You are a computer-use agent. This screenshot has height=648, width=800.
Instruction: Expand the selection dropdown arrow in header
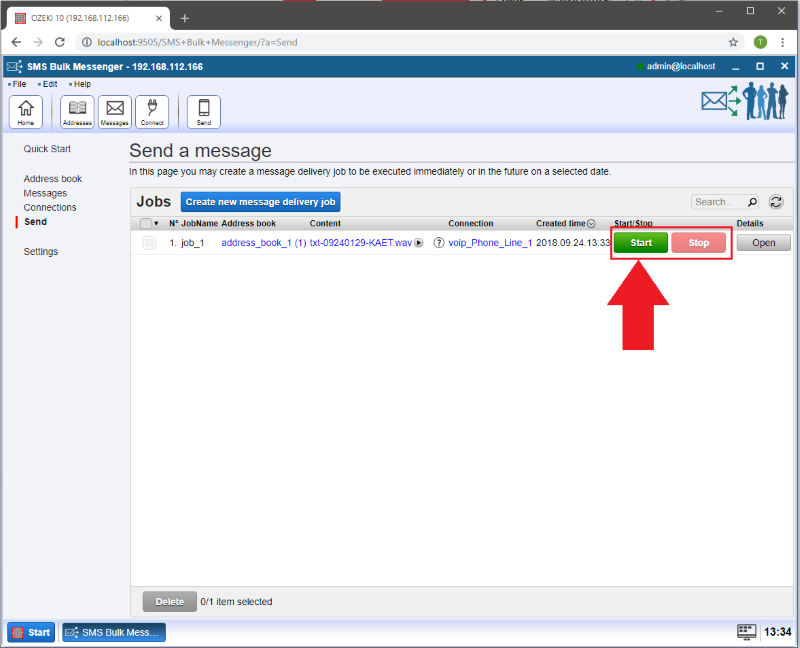pos(157,224)
